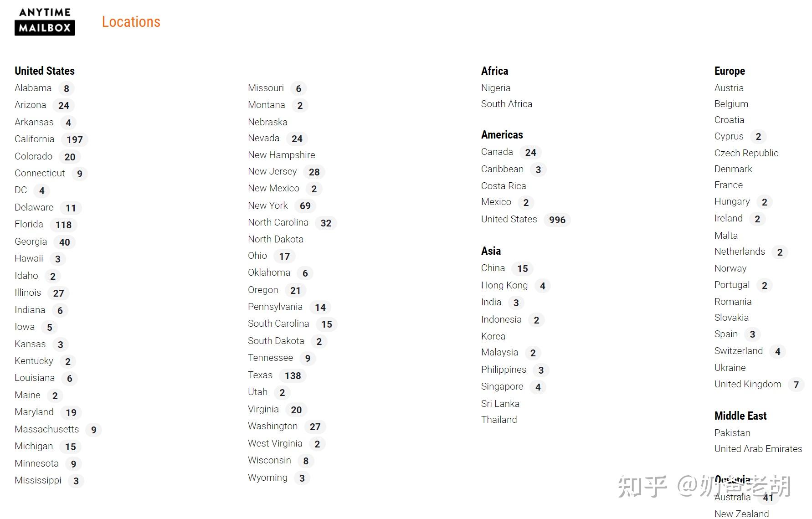Open the California locations link
This screenshot has height=519, width=812.
tap(51, 139)
